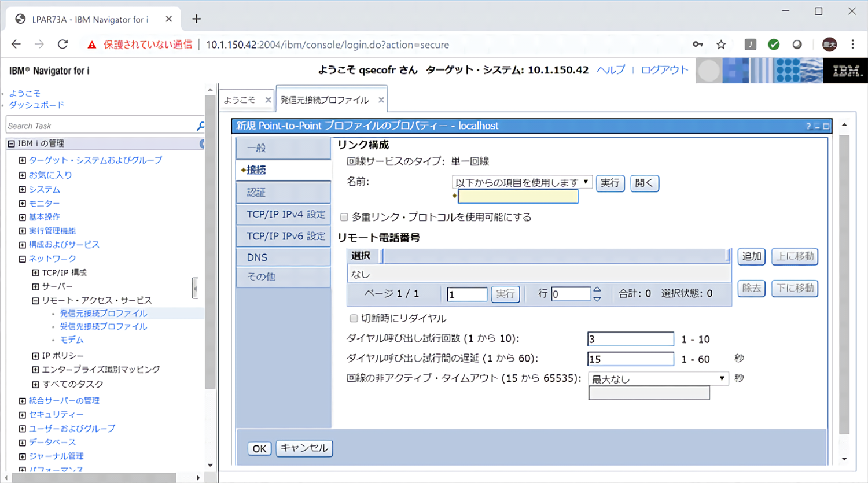Click the dialog vertical scrollbar
Screen dimensions: 868x483
pos(844,283)
